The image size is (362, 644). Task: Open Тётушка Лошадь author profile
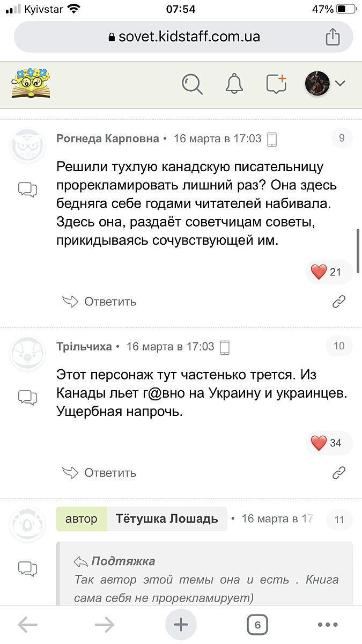(167, 519)
